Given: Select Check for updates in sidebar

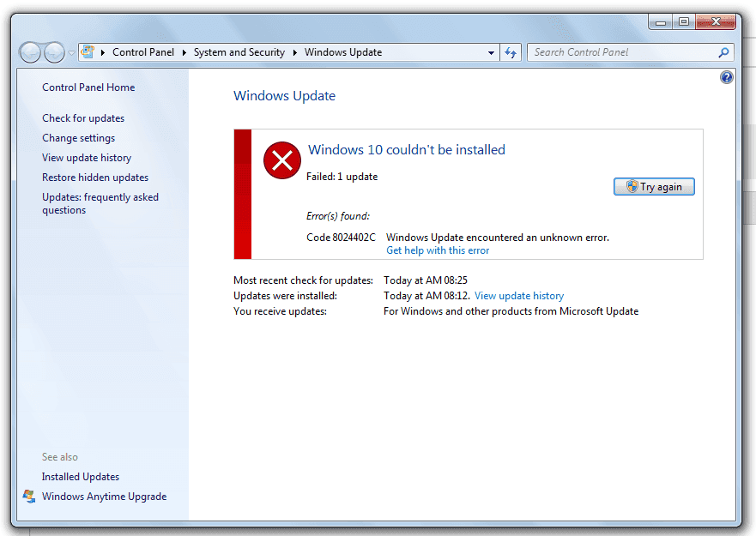Looking at the screenshot, I should (x=82, y=117).
